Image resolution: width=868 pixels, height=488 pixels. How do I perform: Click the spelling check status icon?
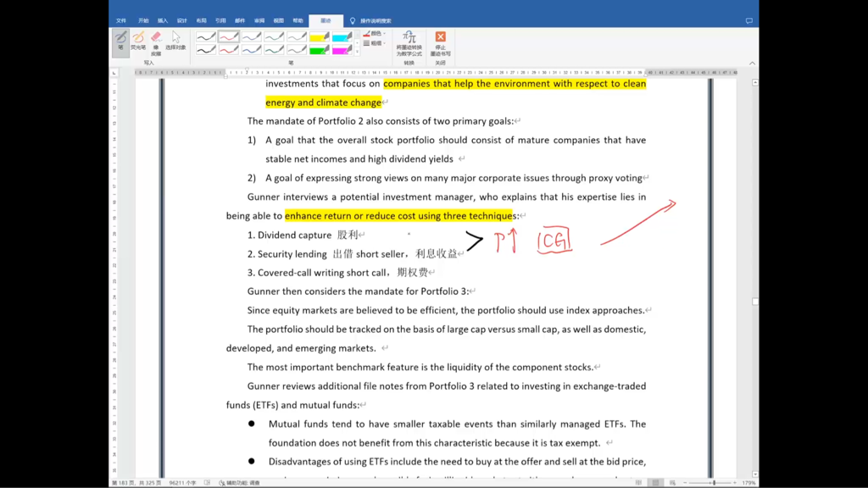tap(207, 483)
